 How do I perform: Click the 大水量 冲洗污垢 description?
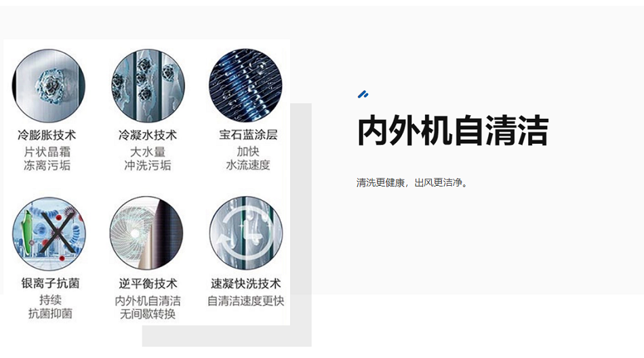pyautogui.click(x=148, y=158)
